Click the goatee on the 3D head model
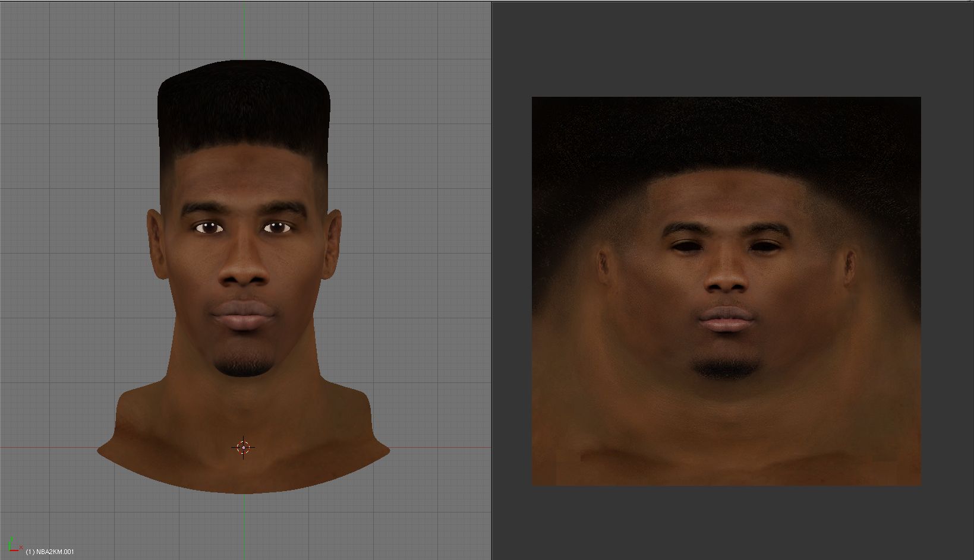Image resolution: width=974 pixels, height=560 pixels. click(x=244, y=362)
